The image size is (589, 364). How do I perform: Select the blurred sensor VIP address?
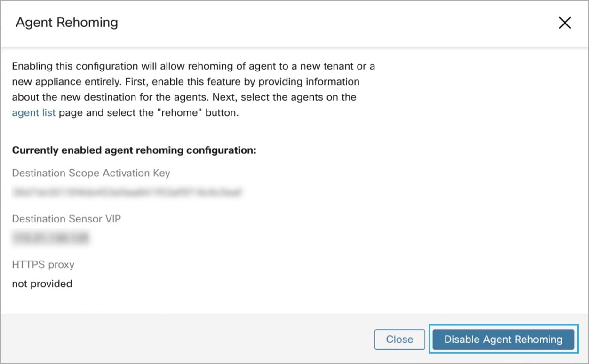pos(50,238)
